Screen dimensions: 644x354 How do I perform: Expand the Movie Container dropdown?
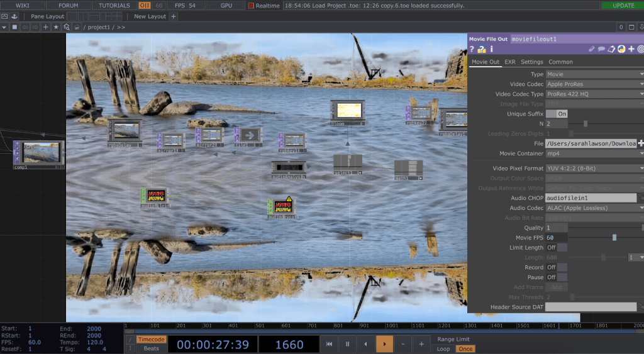[x=594, y=153]
